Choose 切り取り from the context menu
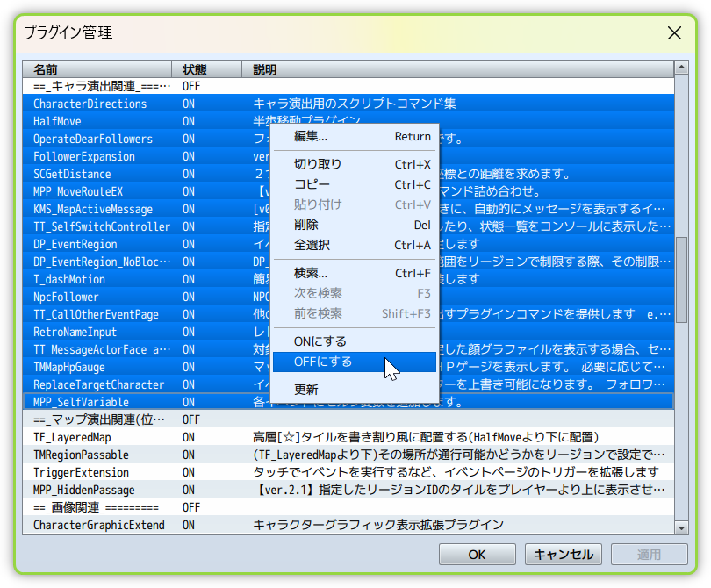 coord(355,164)
